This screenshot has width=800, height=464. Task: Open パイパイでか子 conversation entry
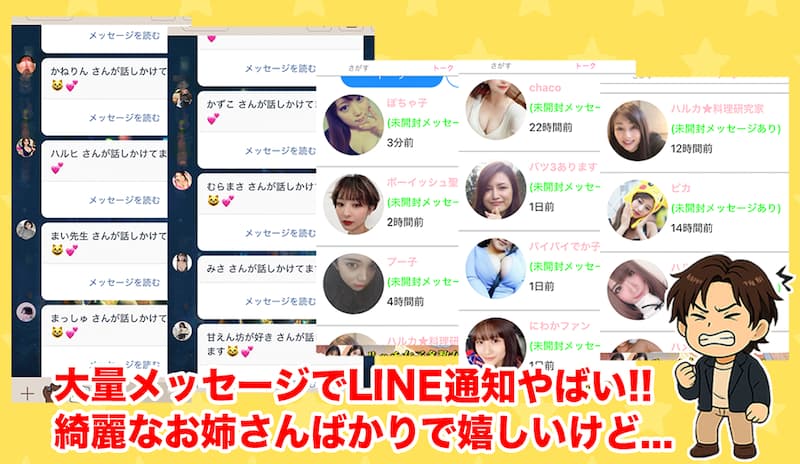pos(530,271)
